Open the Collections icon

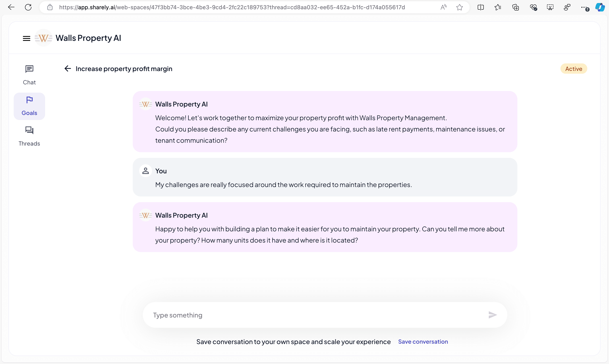click(x=516, y=7)
